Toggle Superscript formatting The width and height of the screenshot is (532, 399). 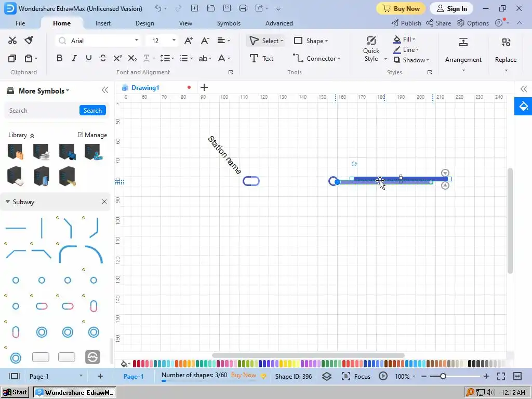(x=118, y=58)
